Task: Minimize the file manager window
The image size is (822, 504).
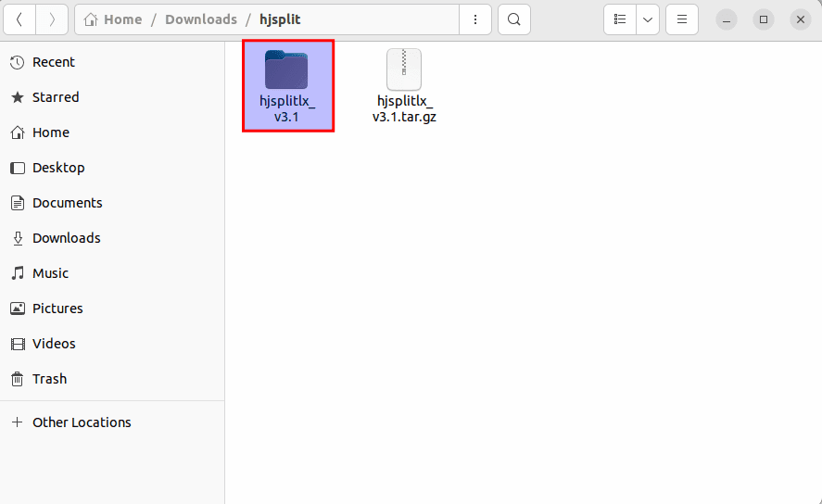Action: (x=726, y=19)
